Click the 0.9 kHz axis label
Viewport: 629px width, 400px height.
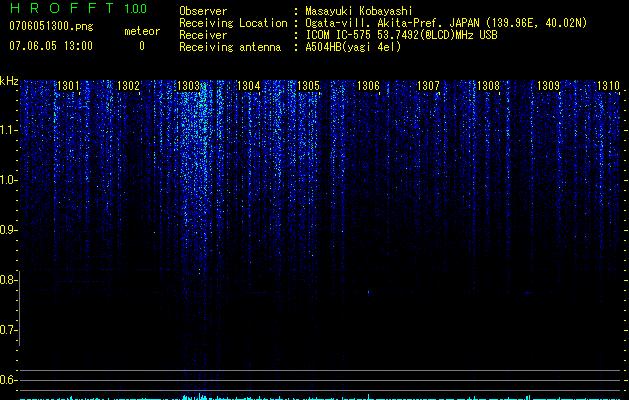[7, 230]
